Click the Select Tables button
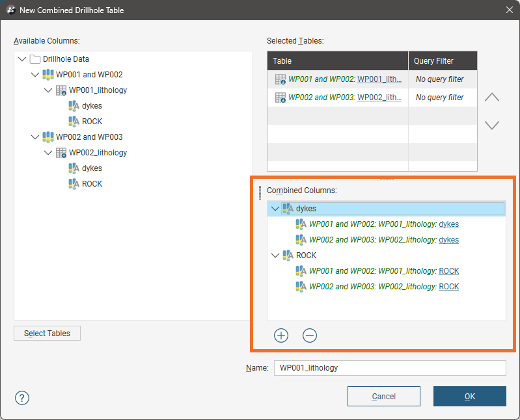 pos(47,334)
